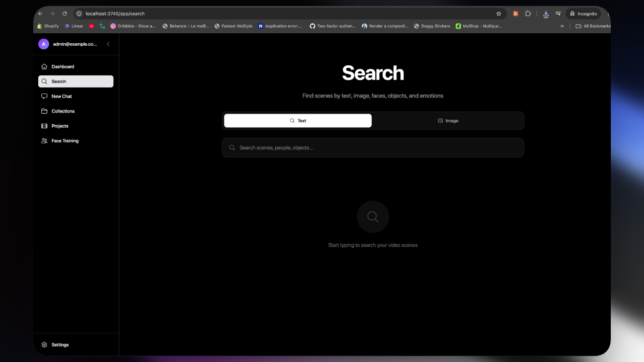Click the Settings gear icon
Image resolution: width=644 pixels, height=362 pixels.
(x=44, y=345)
